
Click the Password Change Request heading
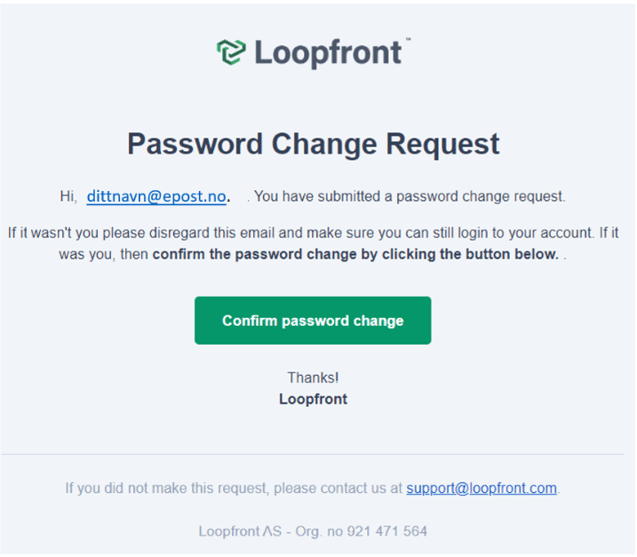tap(313, 144)
